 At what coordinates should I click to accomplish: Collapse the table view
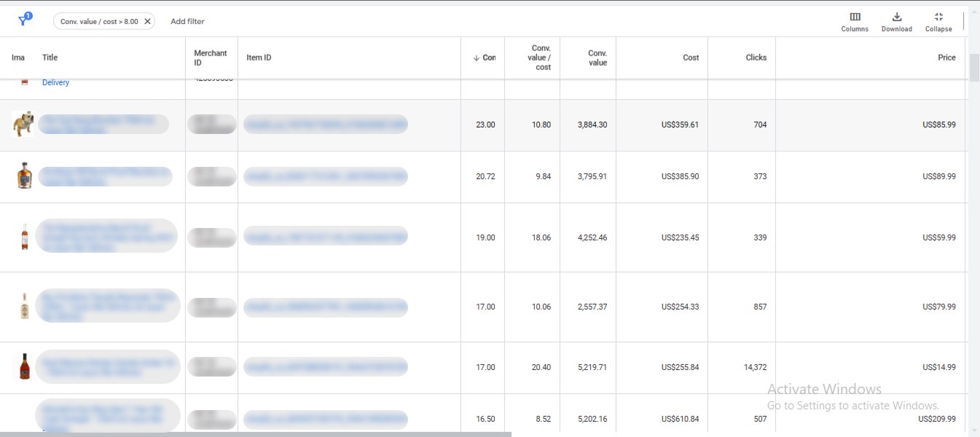pos(938,21)
